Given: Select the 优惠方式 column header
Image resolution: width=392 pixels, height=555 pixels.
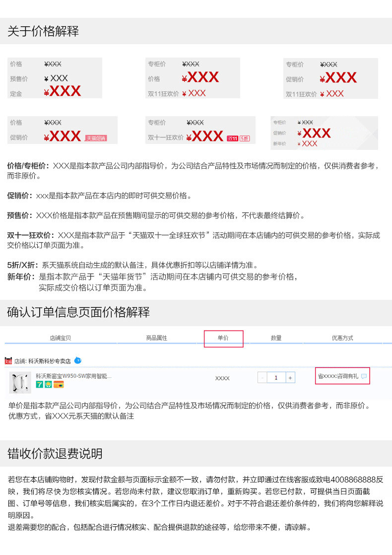Looking at the screenshot, I should point(342,338).
